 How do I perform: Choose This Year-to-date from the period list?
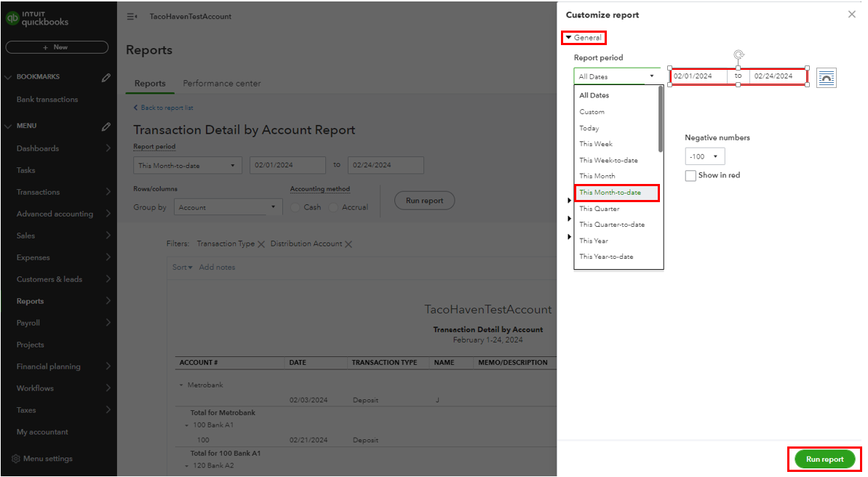coord(616,257)
